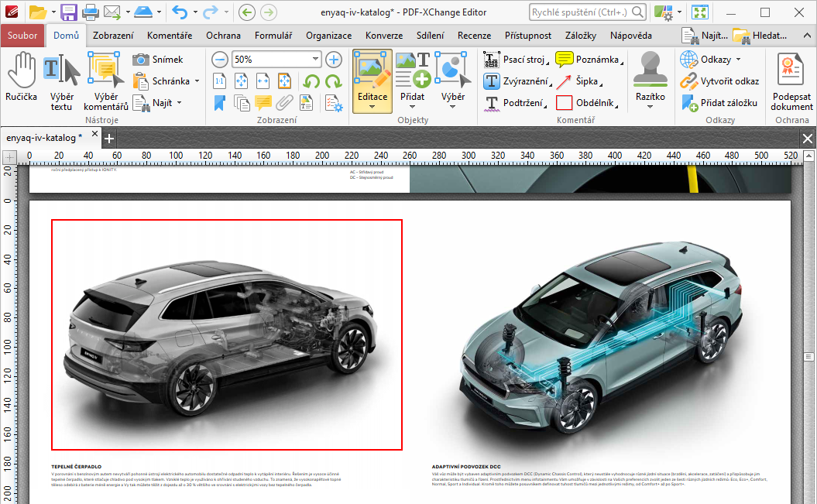The height and width of the screenshot is (504, 817).
Task: Show the comments pane icon
Action: pos(263,103)
